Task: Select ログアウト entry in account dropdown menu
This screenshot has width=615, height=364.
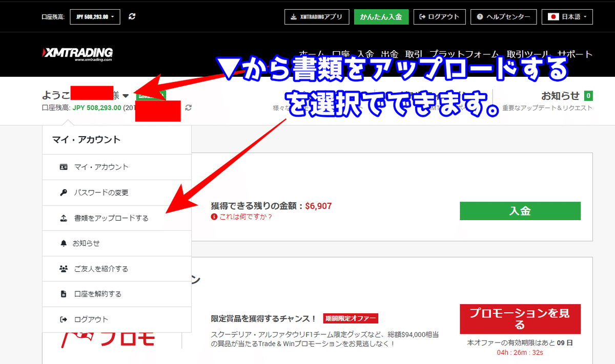Action: 117,319
